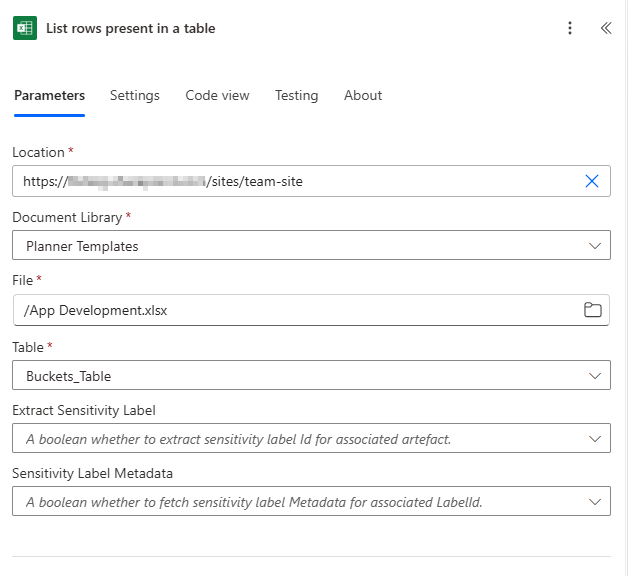Screen dimensions: 628x576
Task: Expand the Extract Sensitivity Label dropdown arrow
Action: pos(595,439)
